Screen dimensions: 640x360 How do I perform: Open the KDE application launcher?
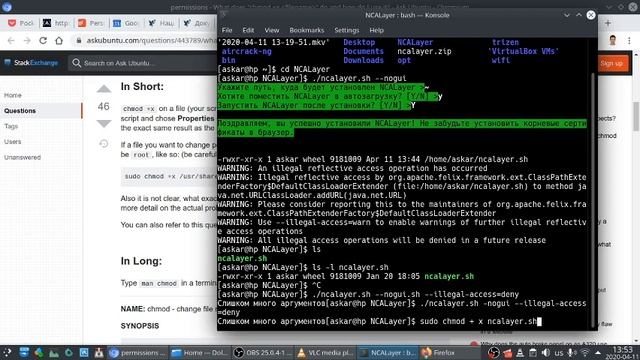pos(7,353)
